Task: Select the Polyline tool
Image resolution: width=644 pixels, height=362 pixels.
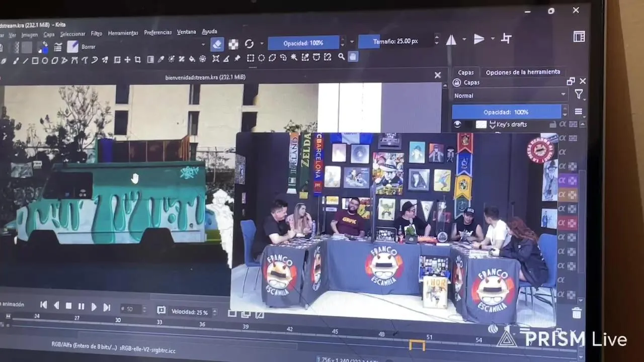Action: (x=64, y=59)
